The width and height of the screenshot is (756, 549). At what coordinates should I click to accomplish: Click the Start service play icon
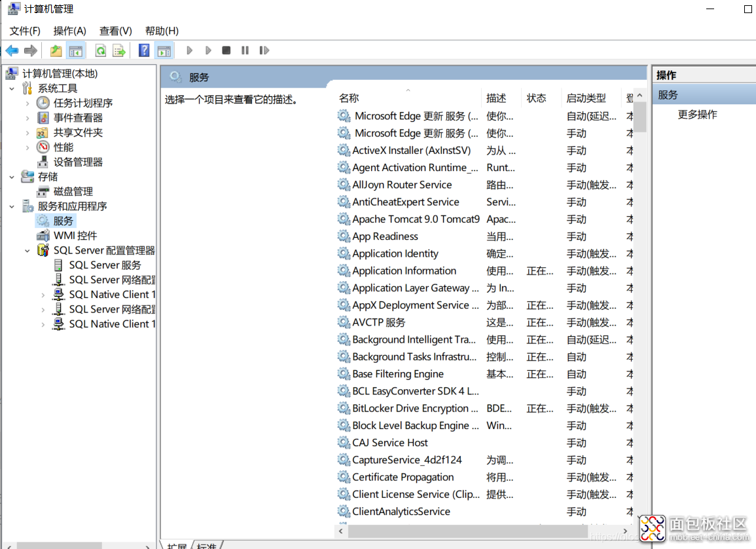(189, 50)
